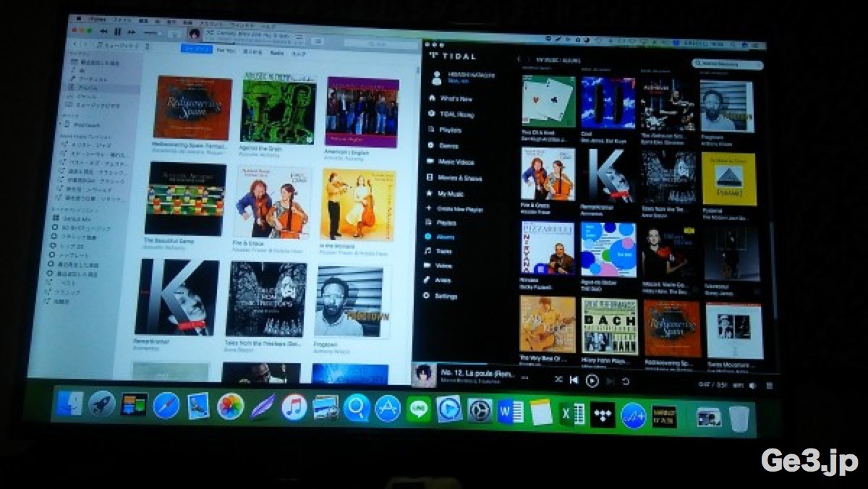Open The Beautiful Game album in iTunes

click(185, 199)
